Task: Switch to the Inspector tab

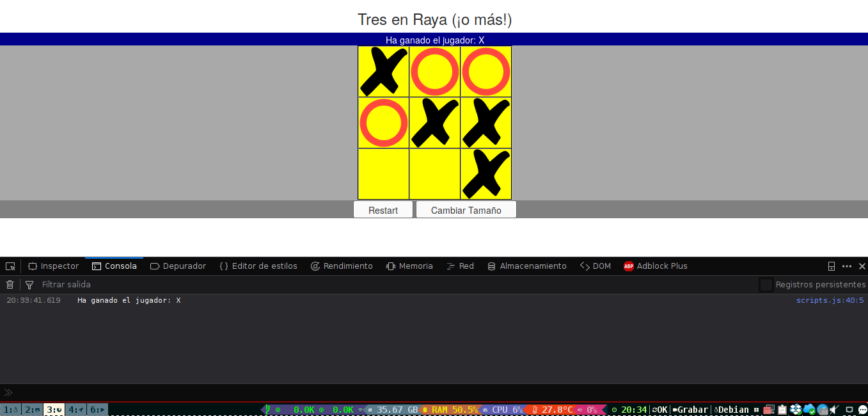Action: 53,266
